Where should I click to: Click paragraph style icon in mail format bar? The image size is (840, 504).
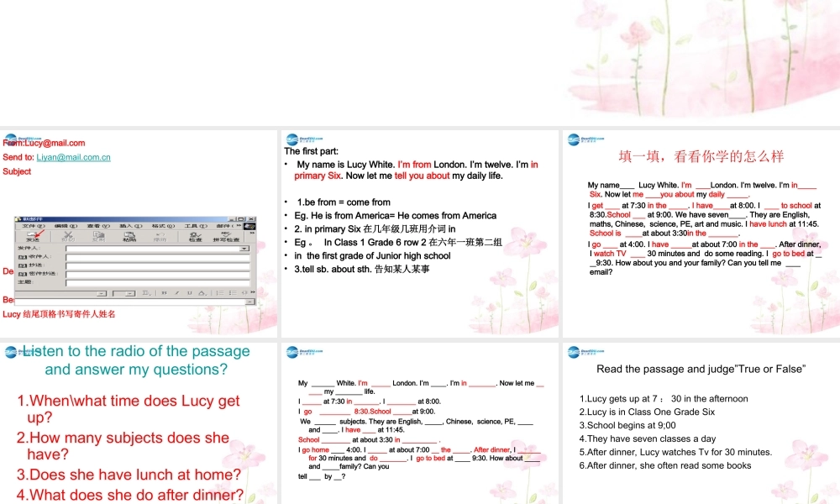coord(145,293)
